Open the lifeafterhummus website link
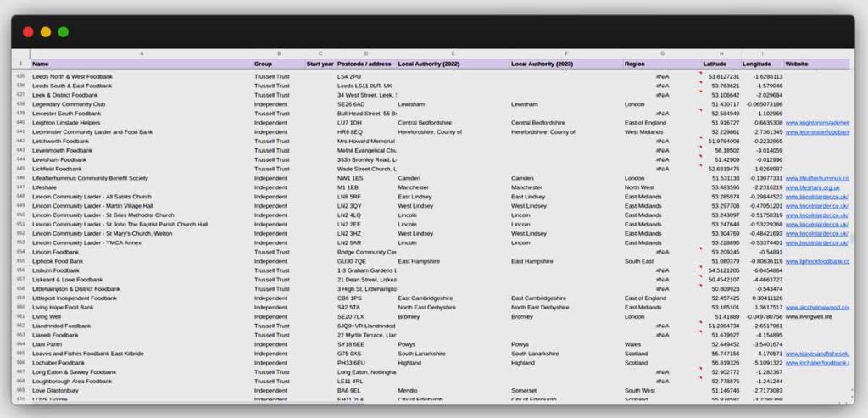The height and width of the screenshot is (418, 868). click(817, 178)
